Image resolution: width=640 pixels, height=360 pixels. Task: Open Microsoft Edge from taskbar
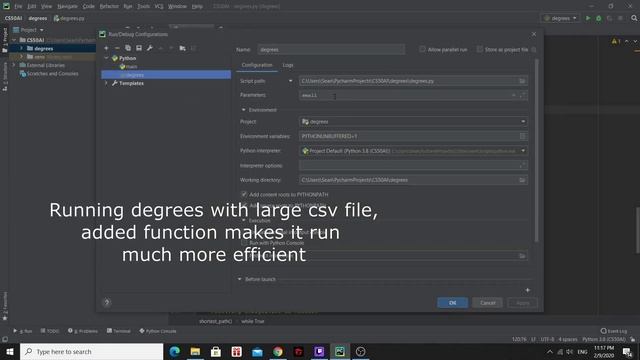pyautogui.click(x=175, y=351)
